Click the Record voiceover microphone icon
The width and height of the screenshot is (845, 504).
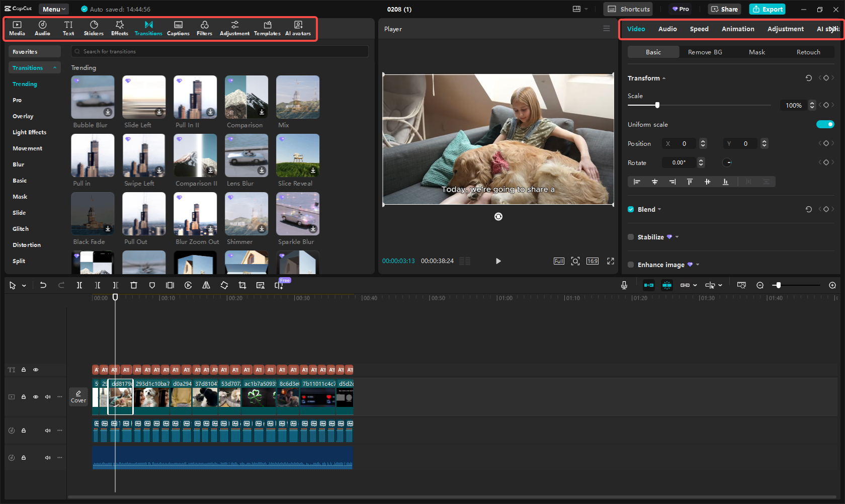(x=624, y=285)
